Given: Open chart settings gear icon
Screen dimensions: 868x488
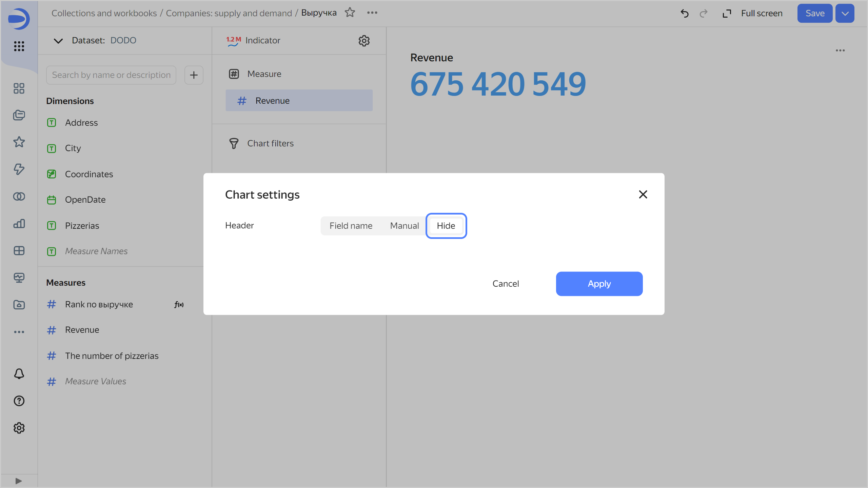Looking at the screenshot, I should click(x=364, y=41).
